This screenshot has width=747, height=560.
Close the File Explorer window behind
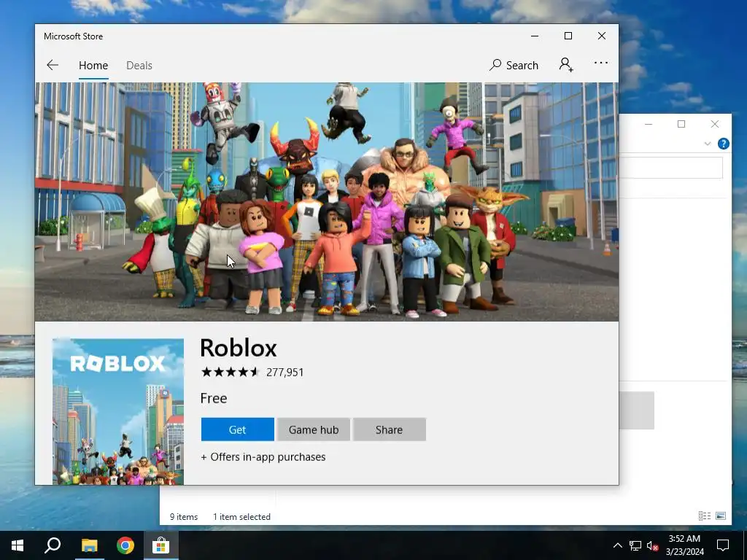715,124
